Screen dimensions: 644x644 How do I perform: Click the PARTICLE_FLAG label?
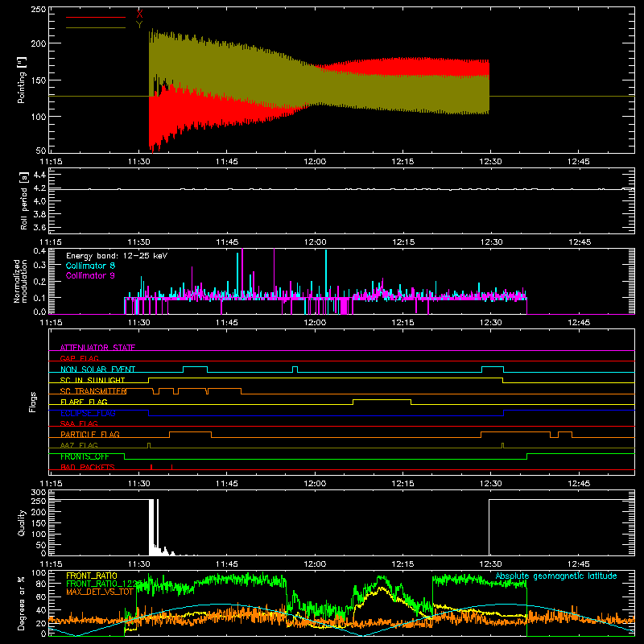pos(90,434)
